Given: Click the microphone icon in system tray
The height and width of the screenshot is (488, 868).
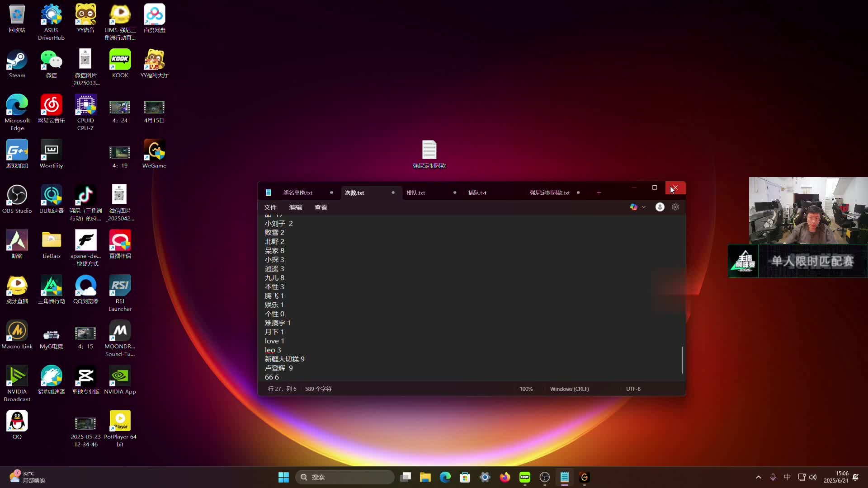Looking at the screenshot, I should point(773,477).
